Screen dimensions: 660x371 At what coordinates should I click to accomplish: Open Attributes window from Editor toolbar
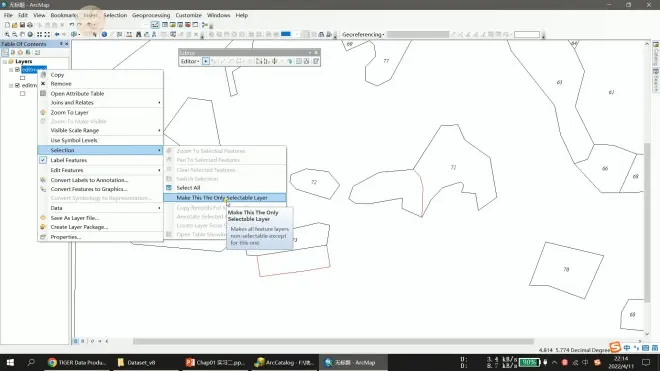299,61
